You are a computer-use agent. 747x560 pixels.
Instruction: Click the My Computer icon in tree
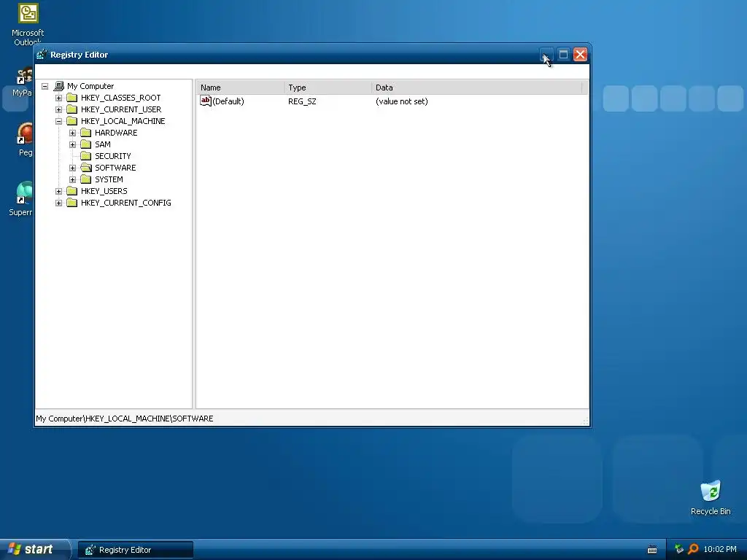[58, 86]
